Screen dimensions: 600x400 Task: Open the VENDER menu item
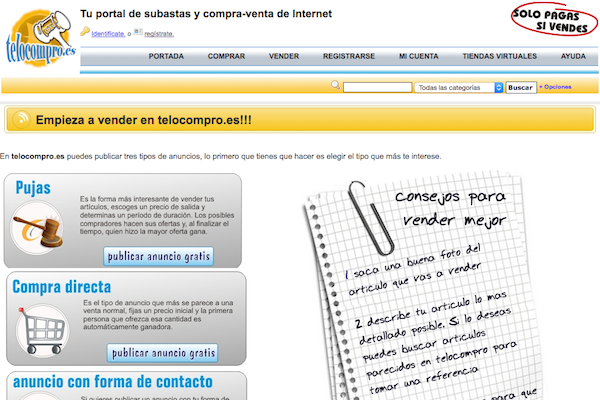(284, 56)
